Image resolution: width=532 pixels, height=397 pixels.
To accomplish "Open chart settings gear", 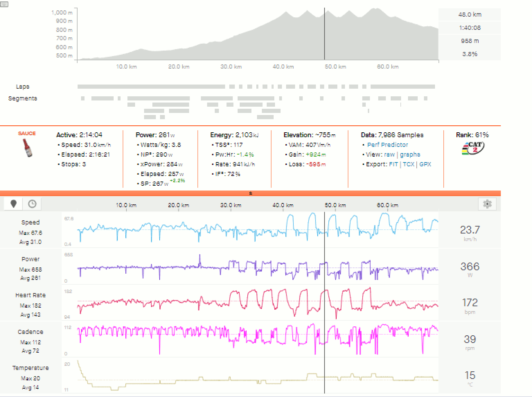I will point(487,204).
